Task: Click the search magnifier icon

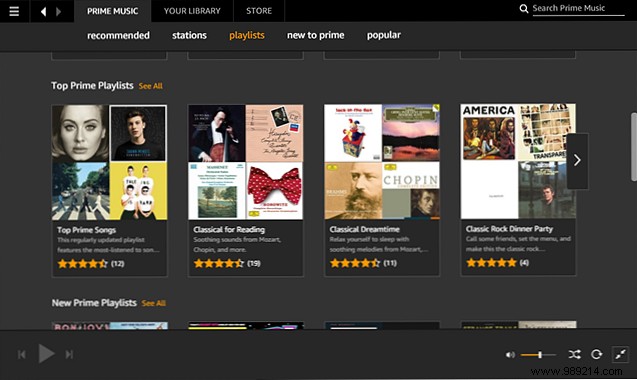Action: [524, 8]
